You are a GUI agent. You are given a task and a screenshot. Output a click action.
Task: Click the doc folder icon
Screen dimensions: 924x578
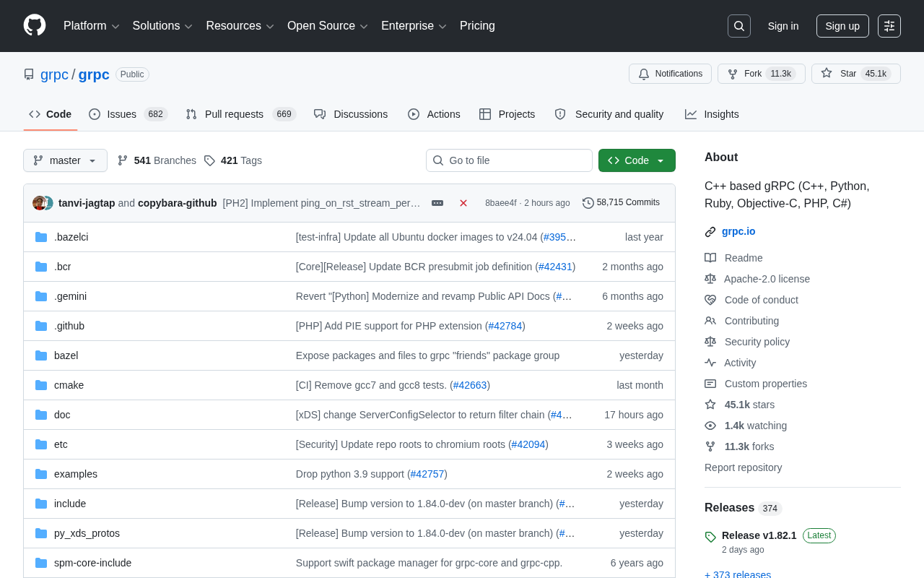[41, 415]
